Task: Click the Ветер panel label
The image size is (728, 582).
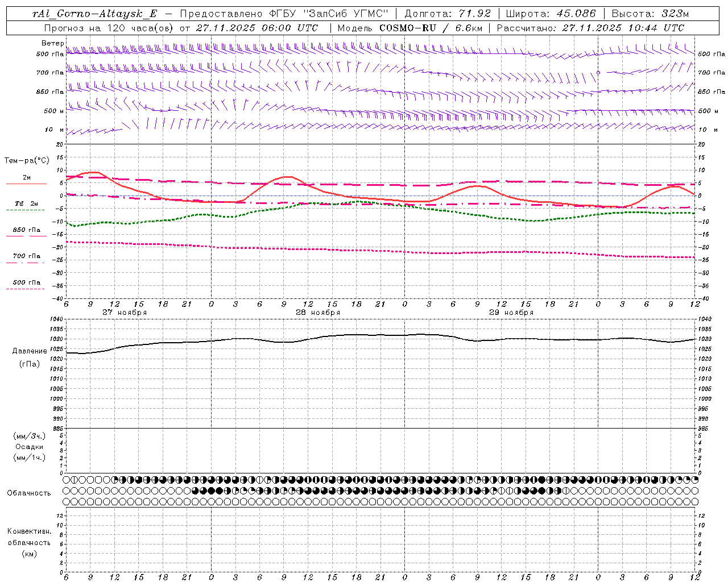Action: [52, 43]
